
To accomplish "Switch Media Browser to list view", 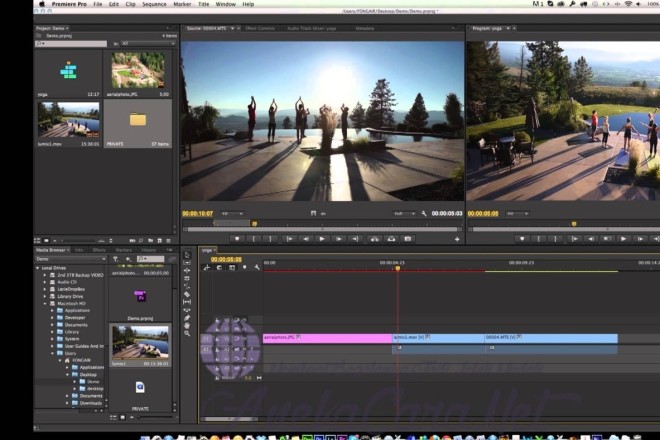I will [113, 418].
